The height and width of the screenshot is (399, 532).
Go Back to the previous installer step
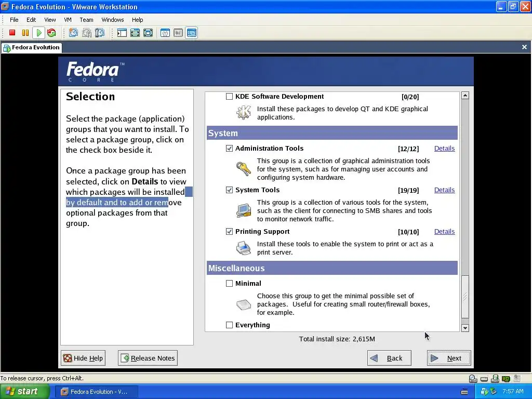(x=389, y=358)
